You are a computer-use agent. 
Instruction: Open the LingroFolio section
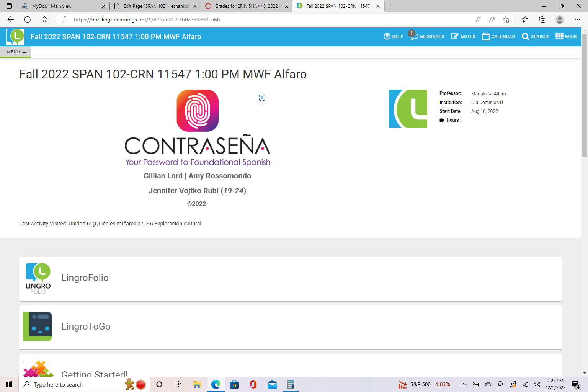[x=291, y=279]
